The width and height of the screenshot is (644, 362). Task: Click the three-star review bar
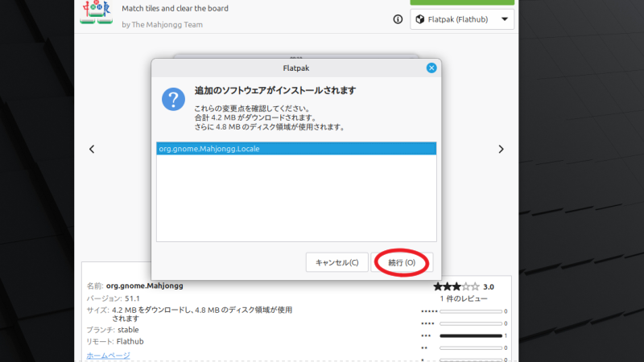(x=471, y=335)
